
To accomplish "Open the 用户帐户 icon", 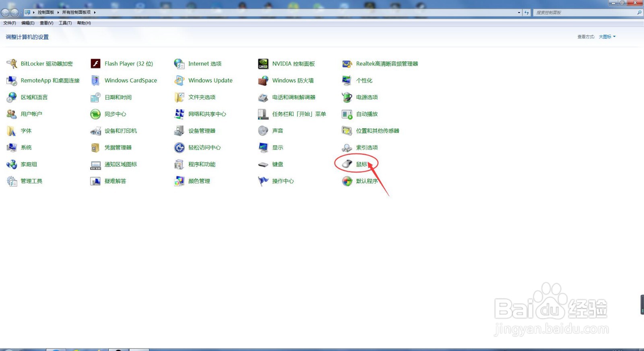I will pyautogui.click(x=12, y=114).
